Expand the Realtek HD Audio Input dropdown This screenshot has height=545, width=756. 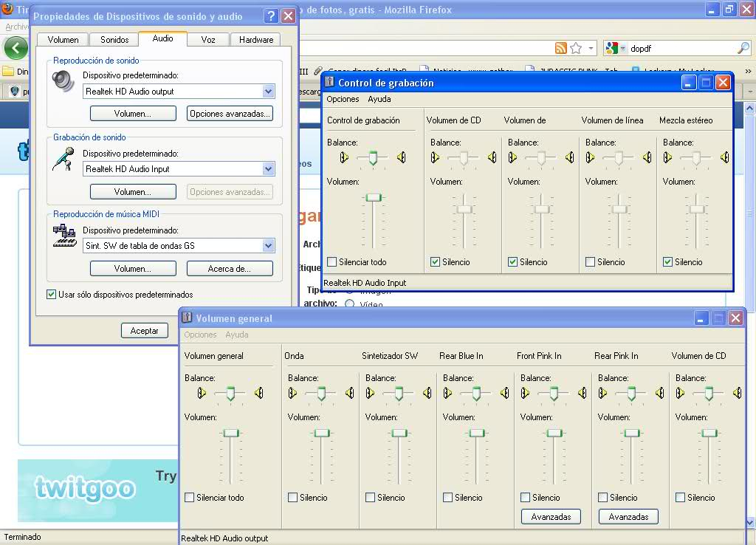(268, 169)
